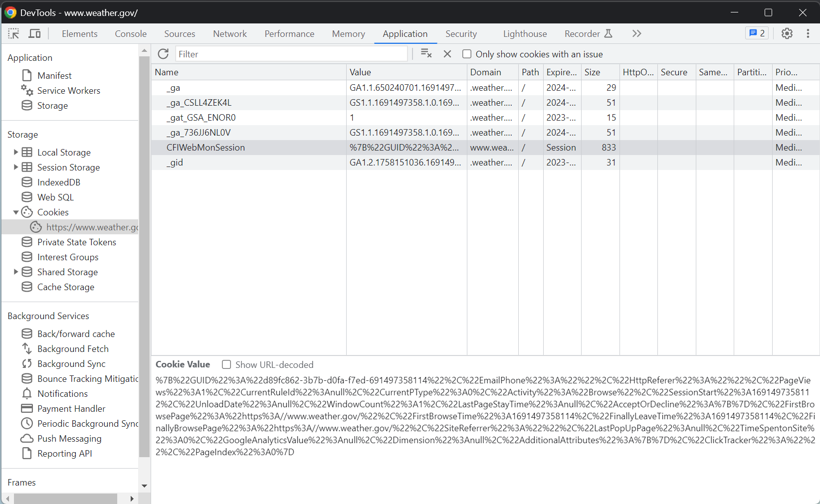The height and width of the screenshot is (504, 820).
Task: Refresh the cookies table
Action: tap(163, 54)
